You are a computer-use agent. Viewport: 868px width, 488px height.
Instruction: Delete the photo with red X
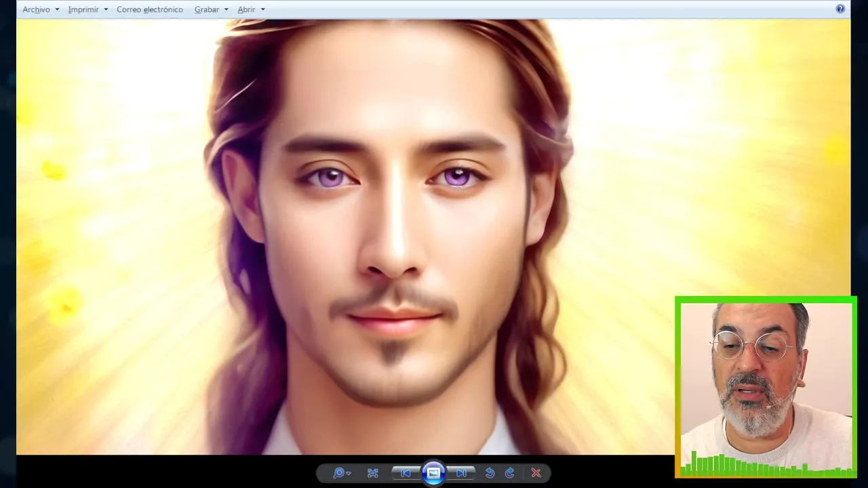[536, 473]
